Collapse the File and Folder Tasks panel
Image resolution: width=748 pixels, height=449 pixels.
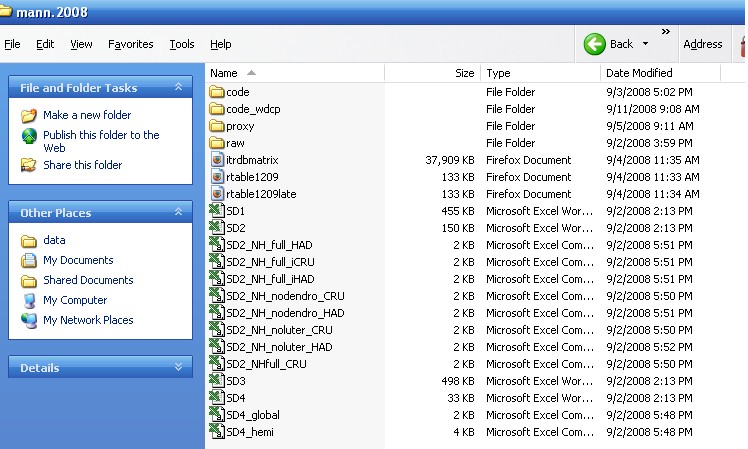point(178,87)
